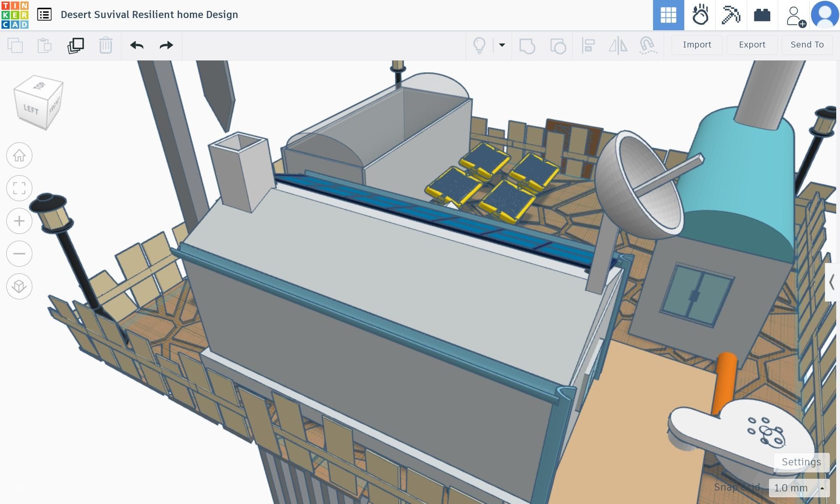
Task: Click the Duplicate and repeat icon
Action: tap(76, 45)
